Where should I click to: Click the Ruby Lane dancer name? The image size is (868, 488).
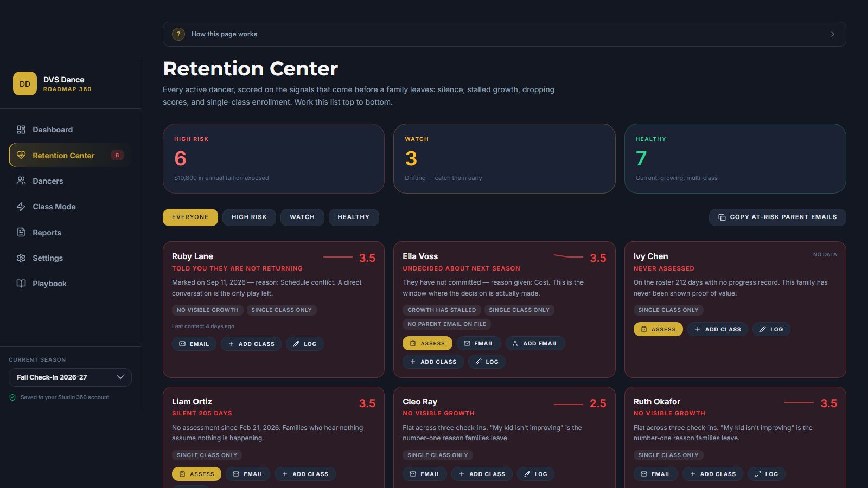[x=193, y=256]
